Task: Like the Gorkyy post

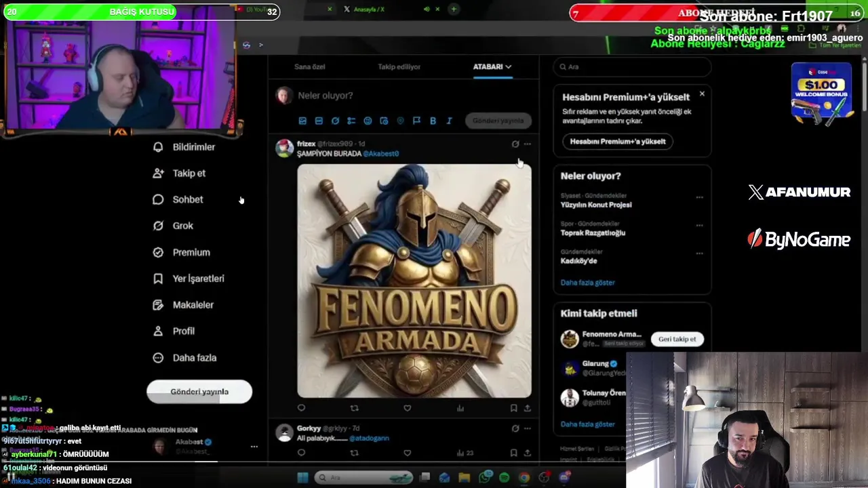Action: (407, 453)
